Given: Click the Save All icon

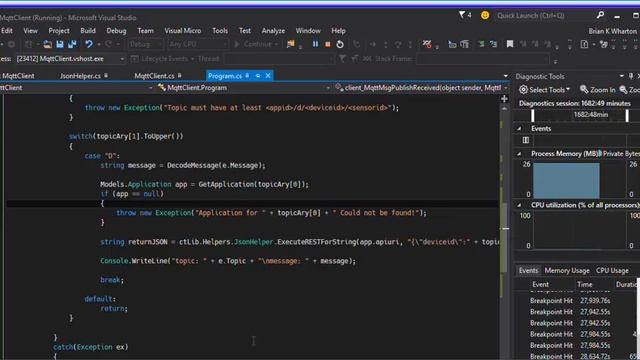Looking at the screenshot, I should [72, 44].
